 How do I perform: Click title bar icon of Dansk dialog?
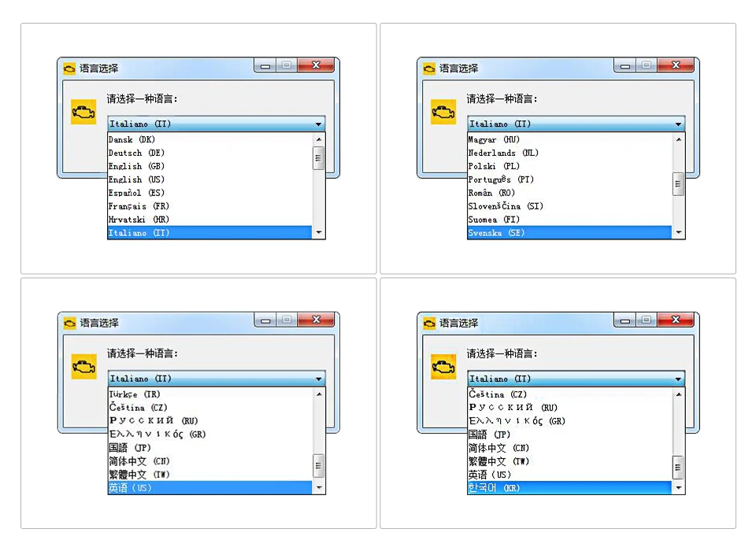coord(69,68)
